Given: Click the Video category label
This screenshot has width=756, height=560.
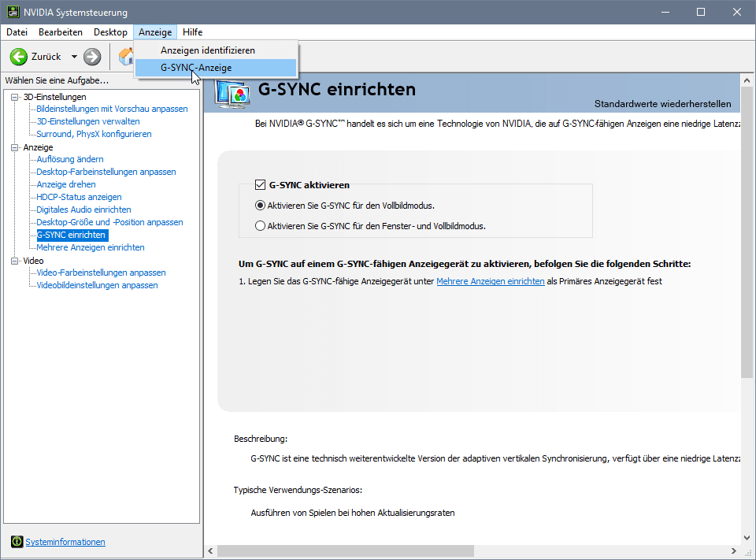Looking at the screenshot, I should [x=33, y=261].
